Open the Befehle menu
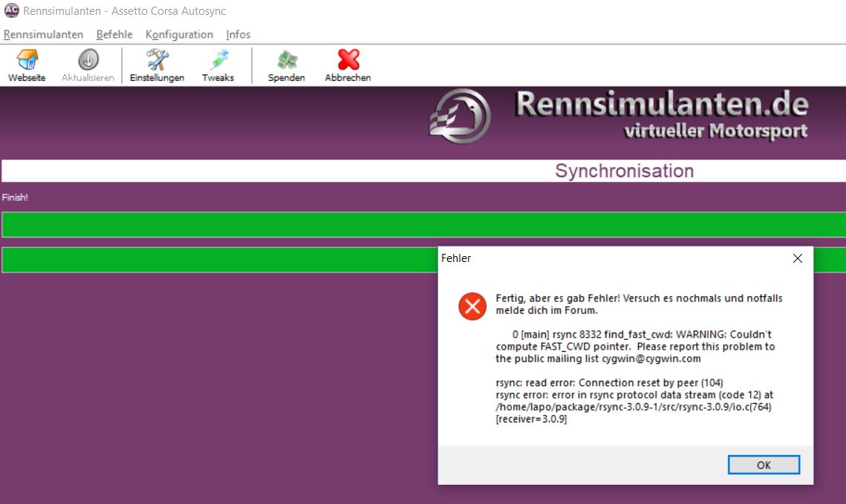Viewport: 846px width, 504px height. [114, 34]
